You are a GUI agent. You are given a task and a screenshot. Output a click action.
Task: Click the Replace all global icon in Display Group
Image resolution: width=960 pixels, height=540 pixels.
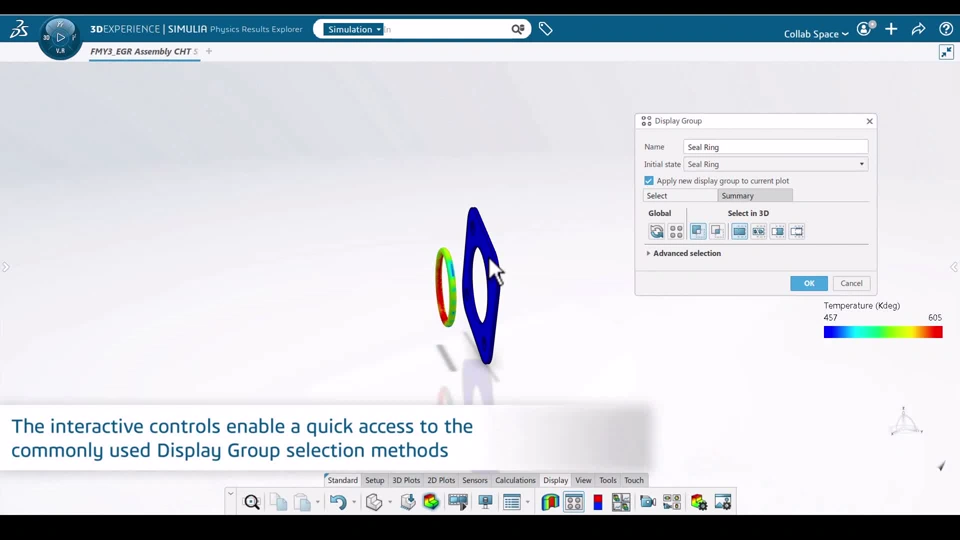(x=656, y=231)
